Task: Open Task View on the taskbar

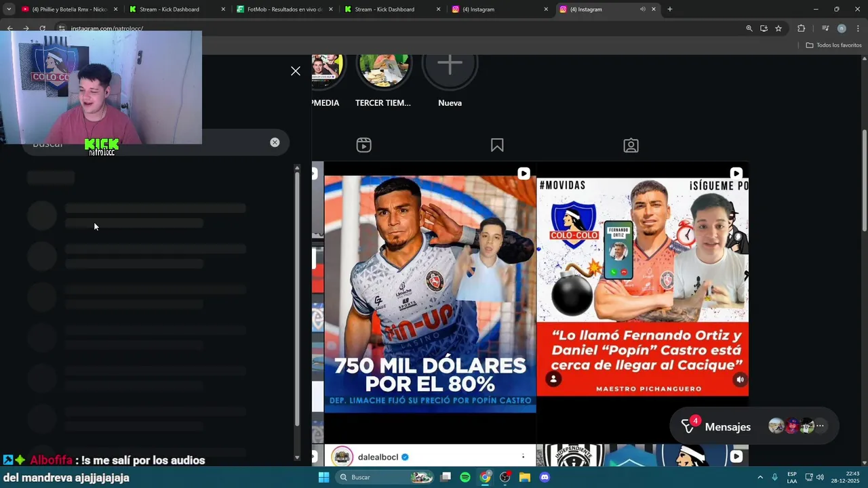Action: (446, 477)
